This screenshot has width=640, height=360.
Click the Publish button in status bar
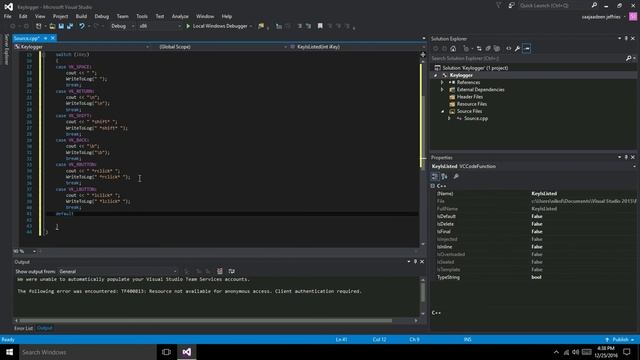[620, 340]
